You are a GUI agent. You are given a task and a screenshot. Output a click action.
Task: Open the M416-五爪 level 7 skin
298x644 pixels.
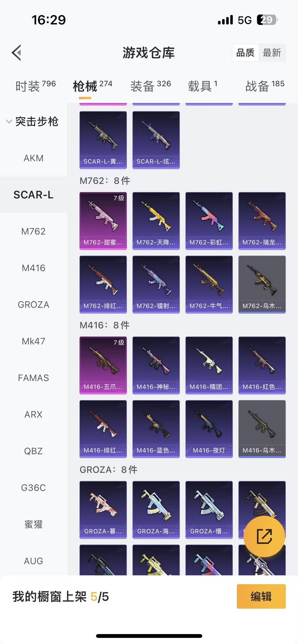tap(103, 365)
